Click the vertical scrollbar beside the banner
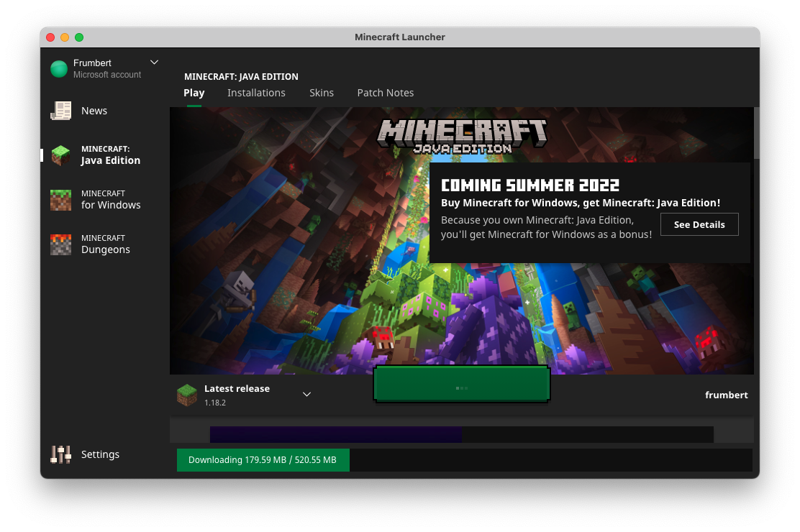 tap(757, 134)
